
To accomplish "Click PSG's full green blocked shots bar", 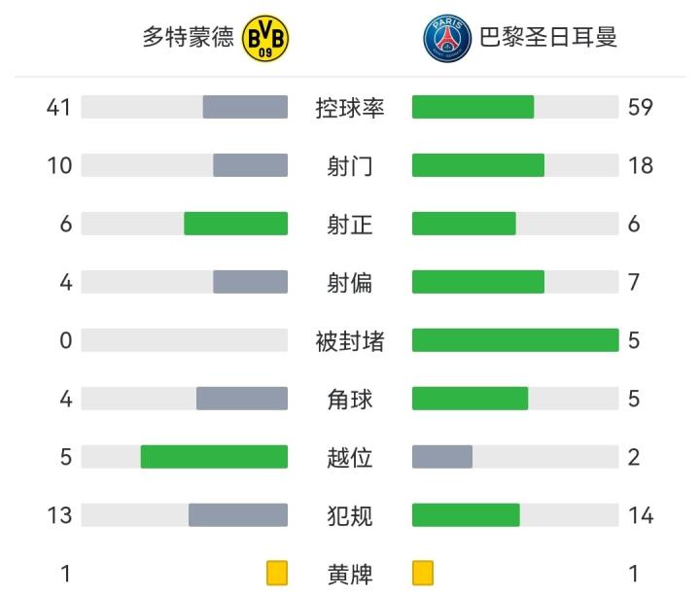I will (515, 340).
